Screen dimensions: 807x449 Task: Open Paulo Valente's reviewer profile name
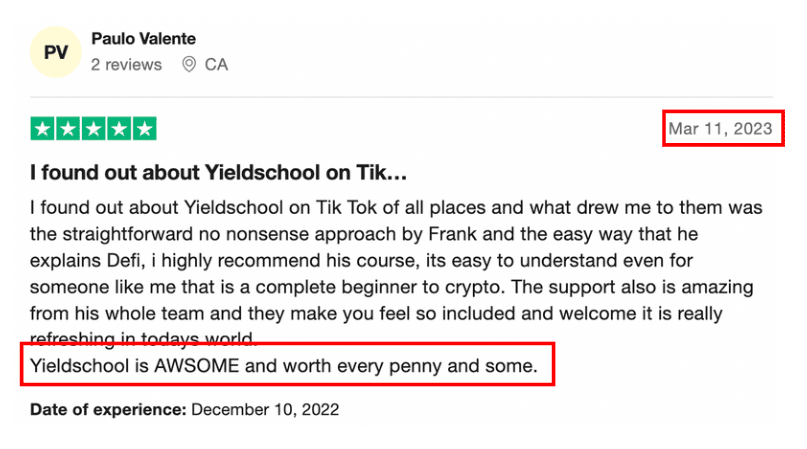click(143, 39)
